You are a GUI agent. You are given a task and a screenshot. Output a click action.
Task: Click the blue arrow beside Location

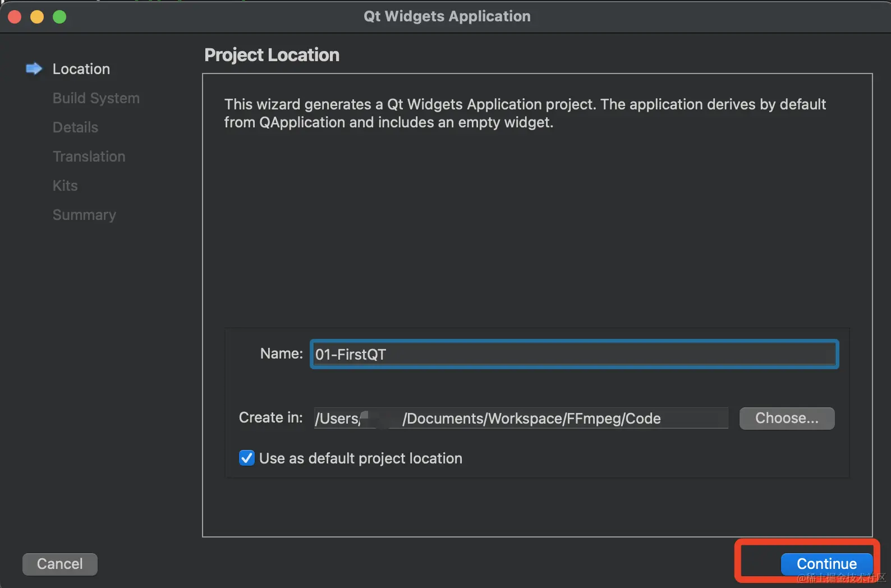point(34,68)
